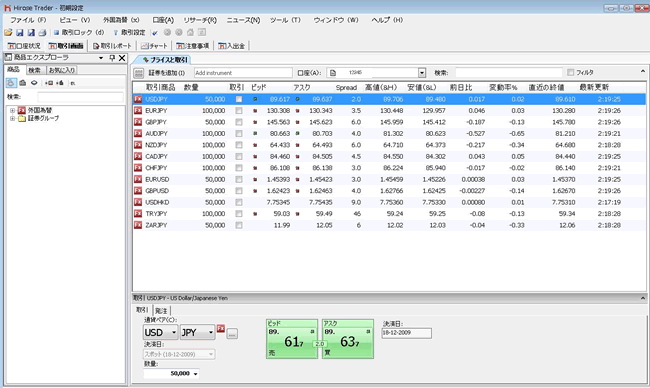Tick the 取引 checkbox for CADJPY
The image size is (650, 388).
(239, 156)
